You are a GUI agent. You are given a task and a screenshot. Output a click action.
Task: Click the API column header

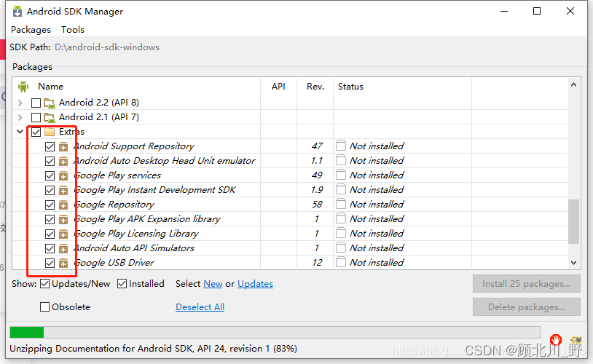(x=278, y=87)
